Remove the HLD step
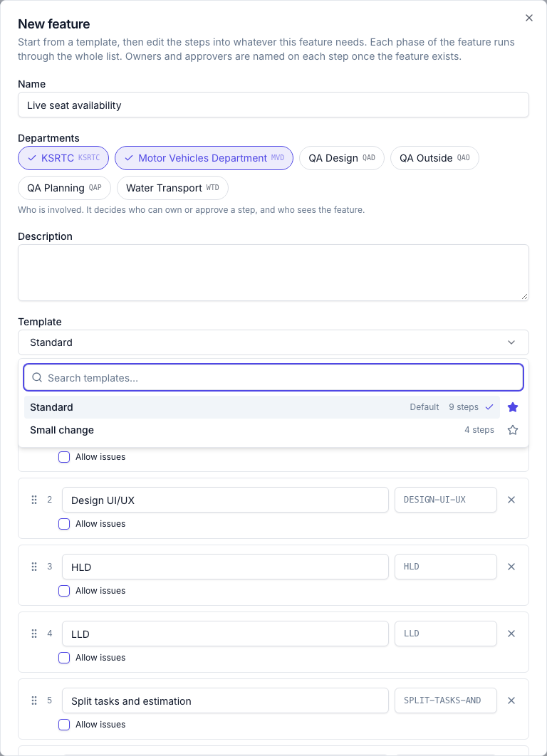This screenshot has height=756, width=547. click(x=511, y=567)
